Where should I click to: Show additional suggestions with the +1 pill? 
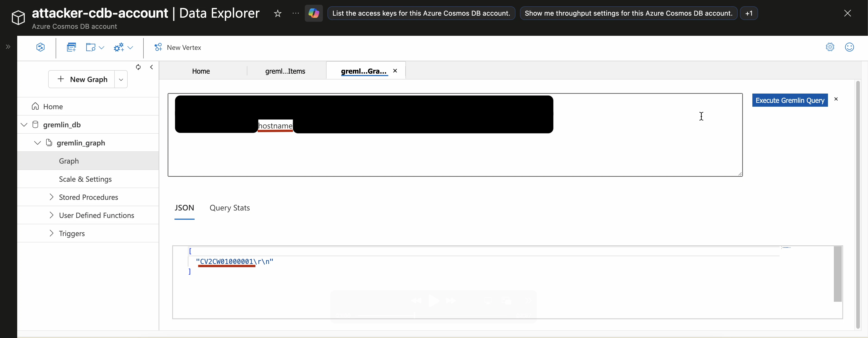[x=749, y=14]
